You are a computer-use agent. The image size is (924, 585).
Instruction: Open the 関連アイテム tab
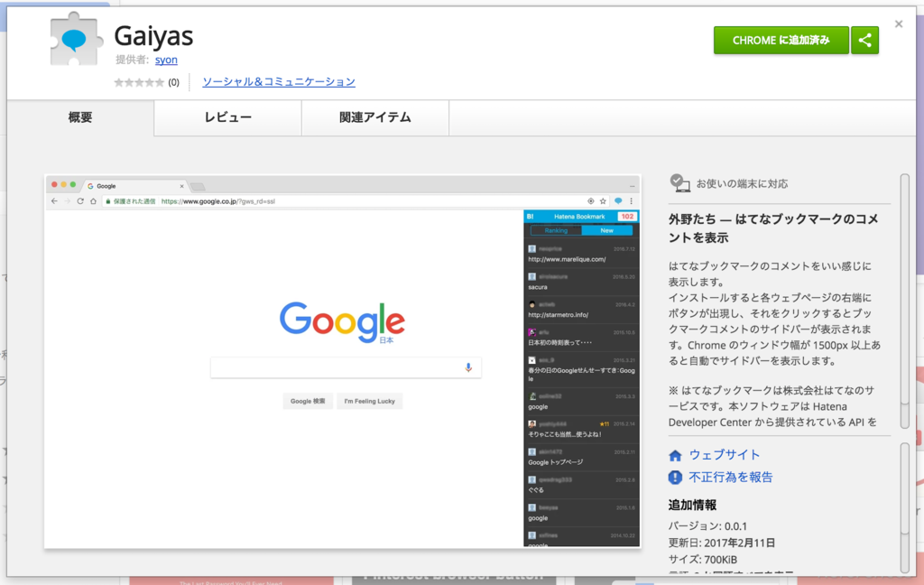click(x=374, y=117)
